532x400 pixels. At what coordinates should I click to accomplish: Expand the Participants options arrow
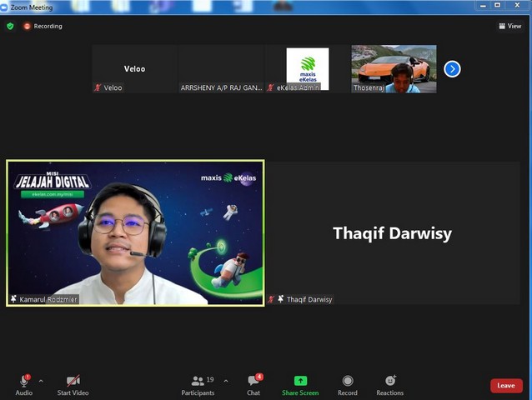click(226, 381)
